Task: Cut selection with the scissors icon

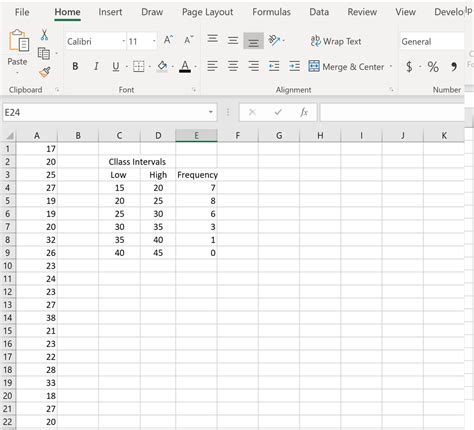Action: (44, 35)
